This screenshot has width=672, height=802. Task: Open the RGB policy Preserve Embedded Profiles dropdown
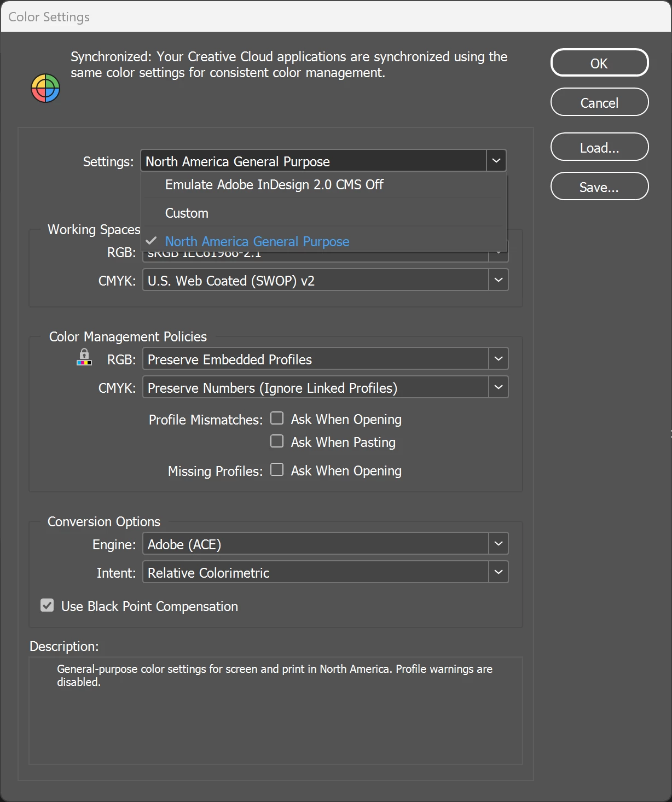point(326,359)
